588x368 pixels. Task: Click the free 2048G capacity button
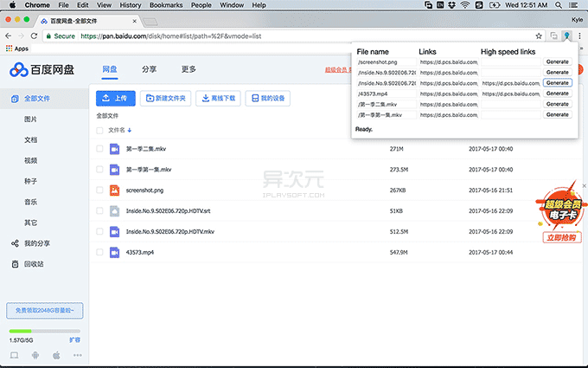point(45,311)
